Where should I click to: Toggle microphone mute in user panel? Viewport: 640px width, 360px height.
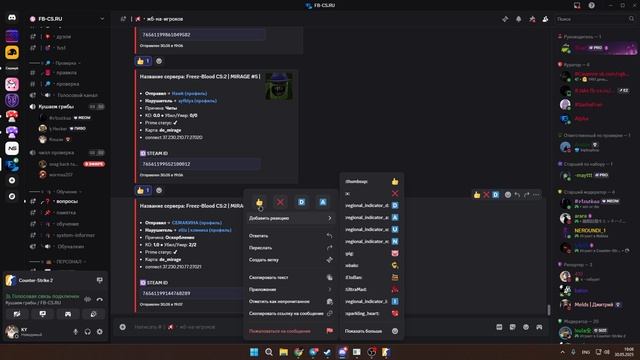[x=76, y=332]
